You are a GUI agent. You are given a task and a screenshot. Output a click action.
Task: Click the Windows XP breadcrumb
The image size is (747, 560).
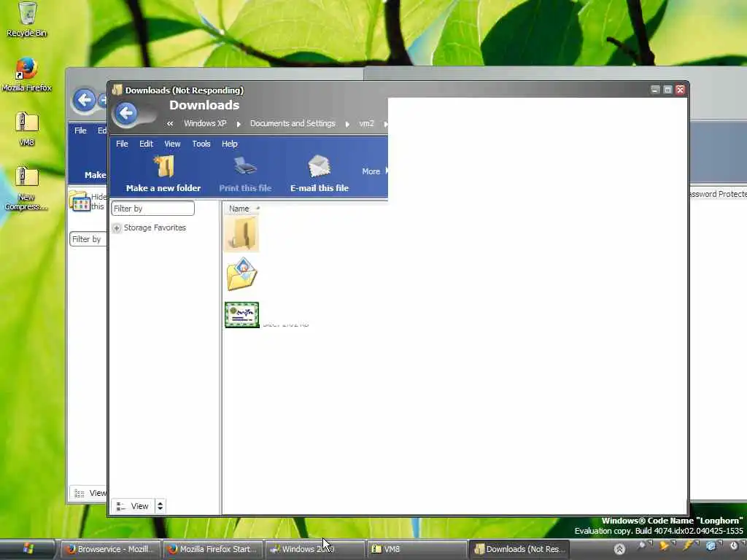tap(205, 123)
